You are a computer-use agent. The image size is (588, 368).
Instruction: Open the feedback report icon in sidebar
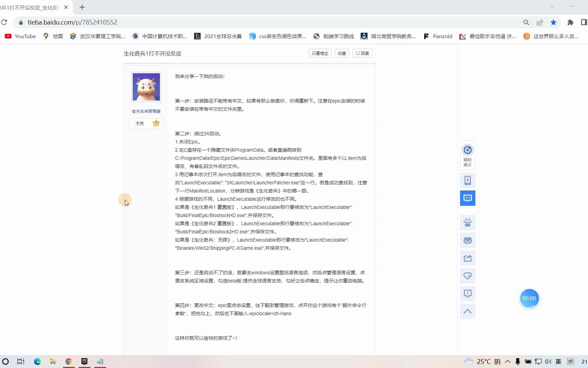click(468, 293)
